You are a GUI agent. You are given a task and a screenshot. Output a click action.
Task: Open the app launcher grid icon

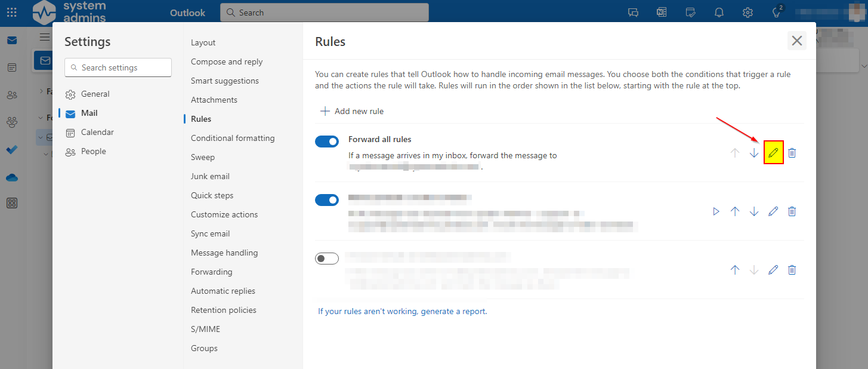click(12, 12)
